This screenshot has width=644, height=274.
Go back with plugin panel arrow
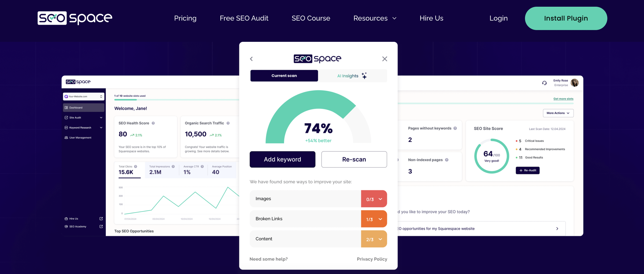click(251, 59)
